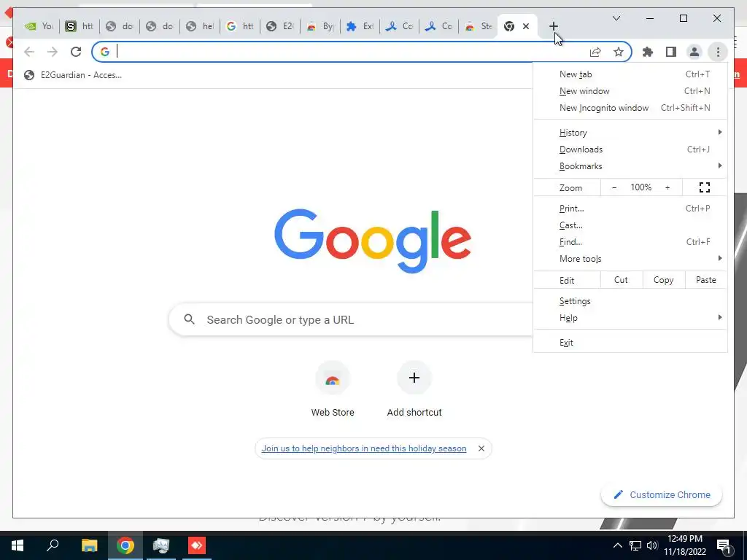Switch to the Google 'htt' tab

pyautogui.click(x=240, y=26)
